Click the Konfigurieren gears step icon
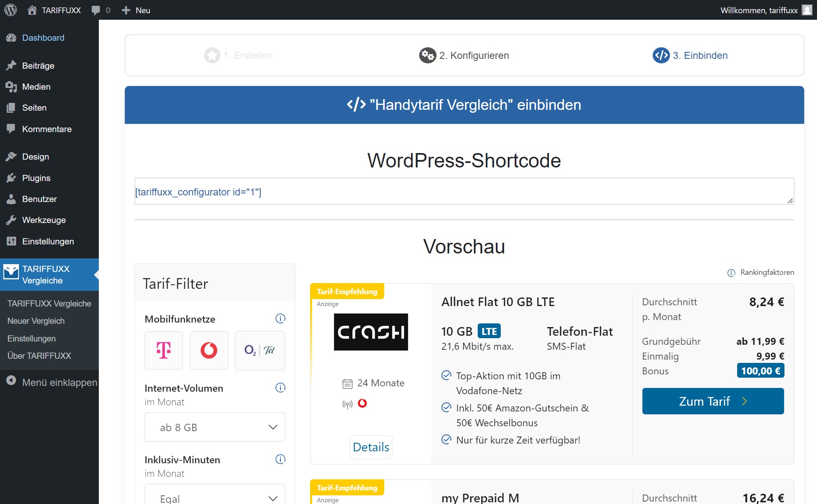817x504 pixels. coord(427,55)
